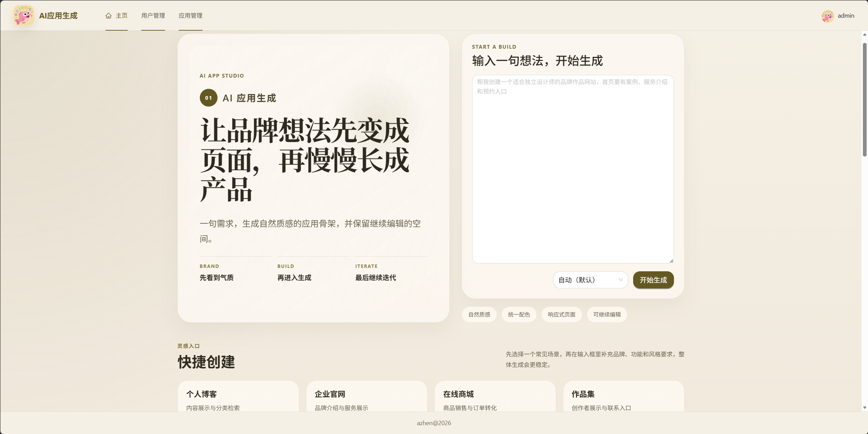Select the 响应式页面 tag
Viewport: 868px width, 434px height.
pyautogui.click(x=562, y=315)
